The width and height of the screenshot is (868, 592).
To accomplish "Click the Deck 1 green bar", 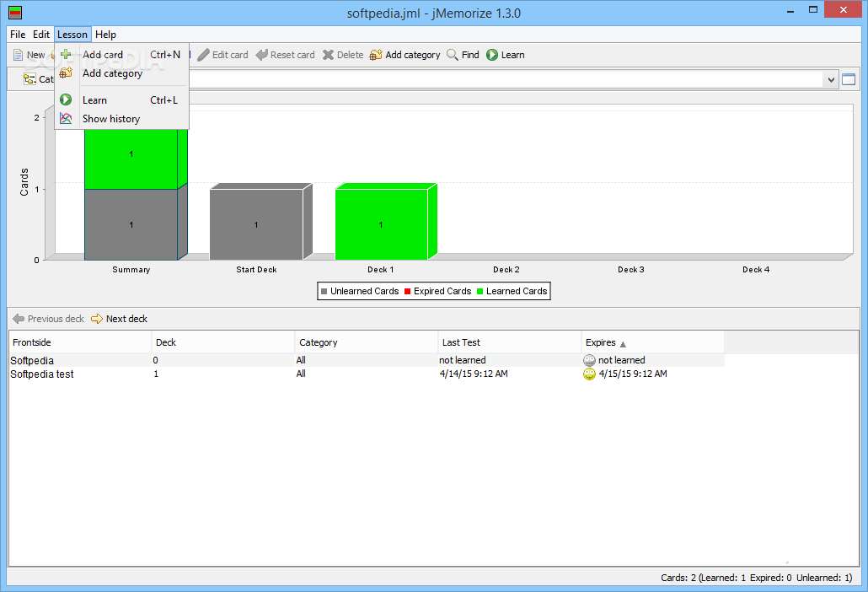I will 381,224.
